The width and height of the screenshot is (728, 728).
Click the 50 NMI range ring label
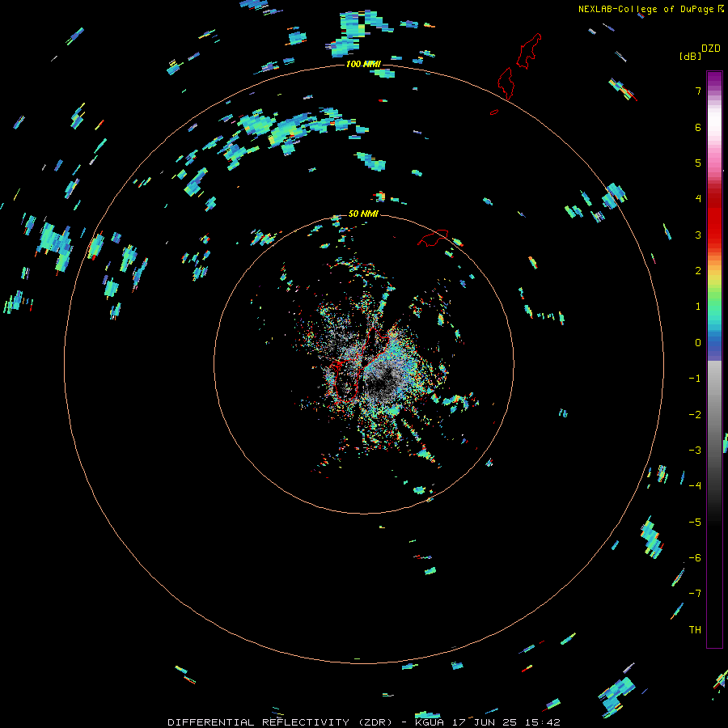[363, 214]
